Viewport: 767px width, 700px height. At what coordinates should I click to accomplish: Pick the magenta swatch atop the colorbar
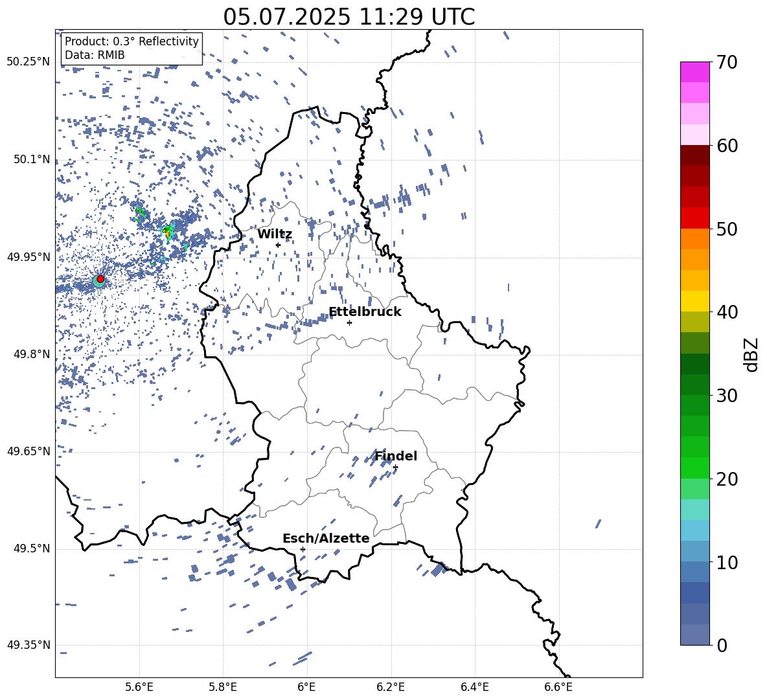click(x=694, y=73)
